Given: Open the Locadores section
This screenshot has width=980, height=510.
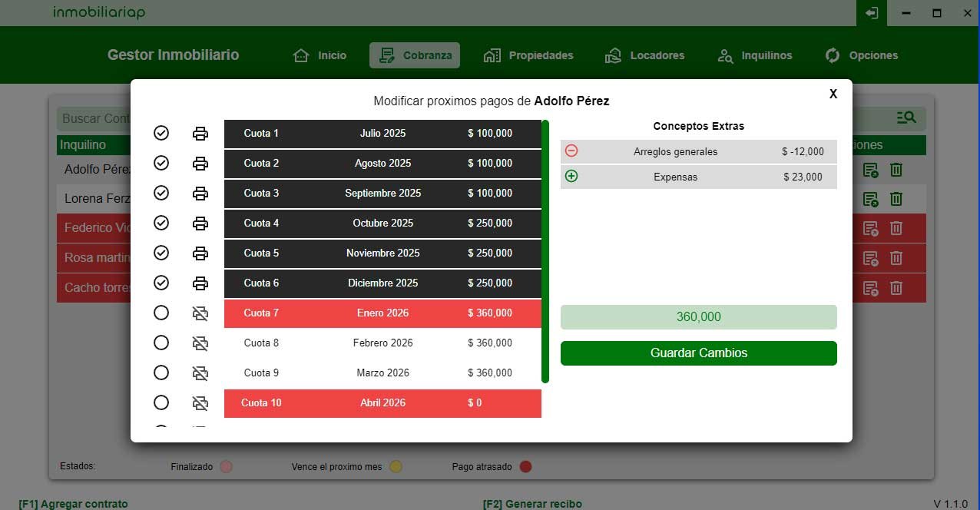Looking at the screenshot, I should point(645,55).
